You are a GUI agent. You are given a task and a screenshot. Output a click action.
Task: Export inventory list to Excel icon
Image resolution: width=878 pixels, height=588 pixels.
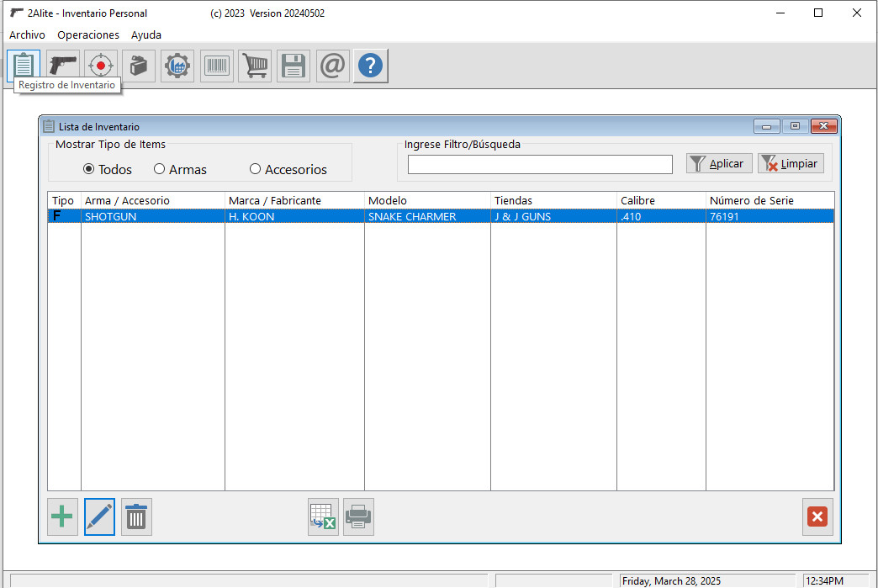[323, 516]
